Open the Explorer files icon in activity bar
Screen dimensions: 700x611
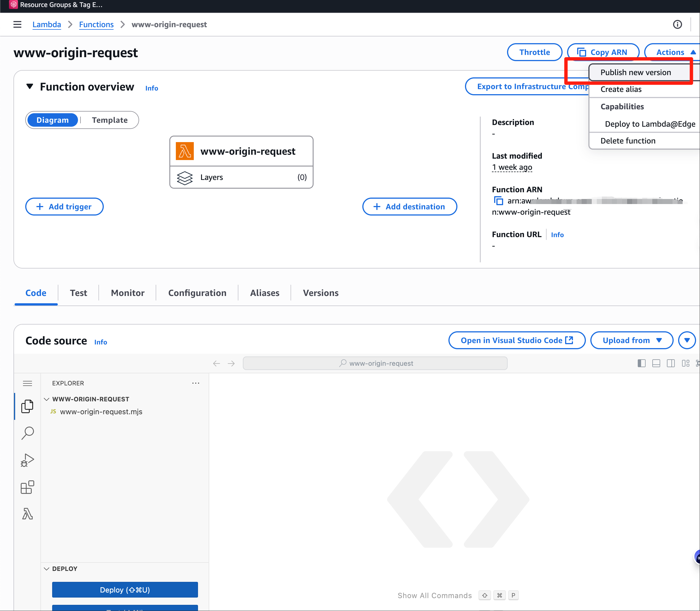(27, 406)
